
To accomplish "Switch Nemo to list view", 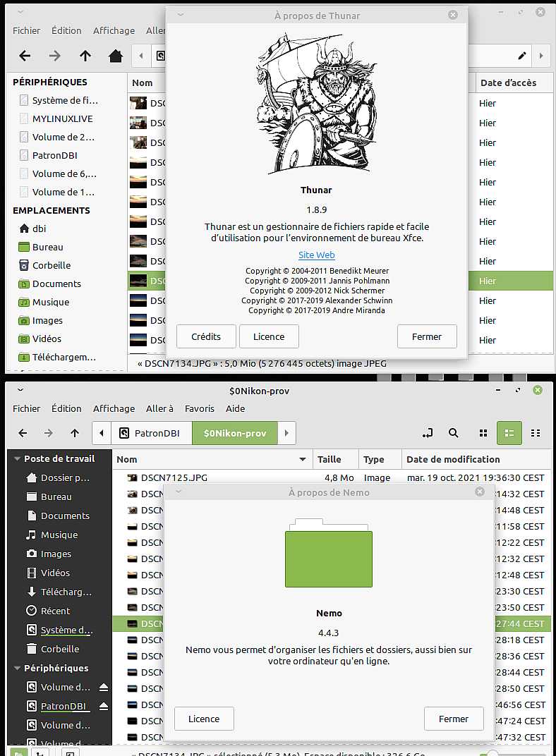I will coord(509,433).
